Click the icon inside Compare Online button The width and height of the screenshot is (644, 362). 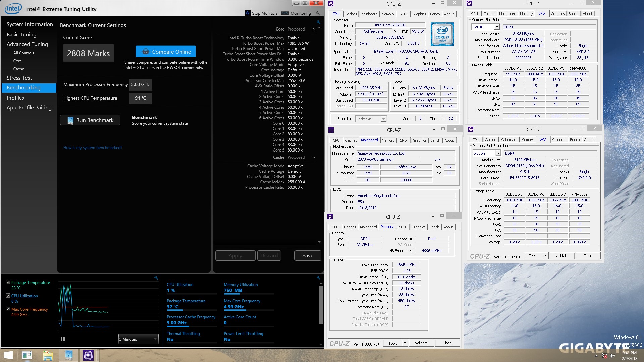click(145, 52)
